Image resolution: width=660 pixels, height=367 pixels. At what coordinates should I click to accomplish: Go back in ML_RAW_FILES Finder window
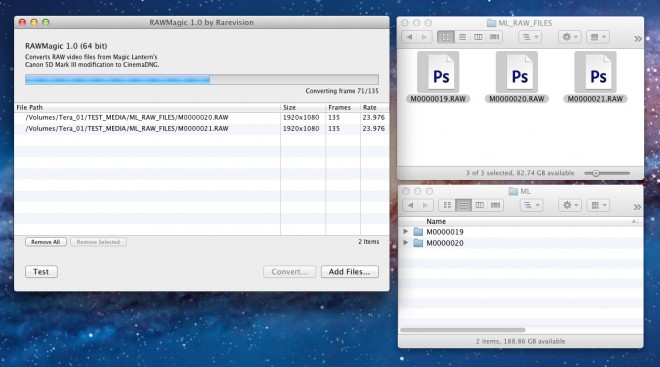pyautogui.click(x=410, y=37)
